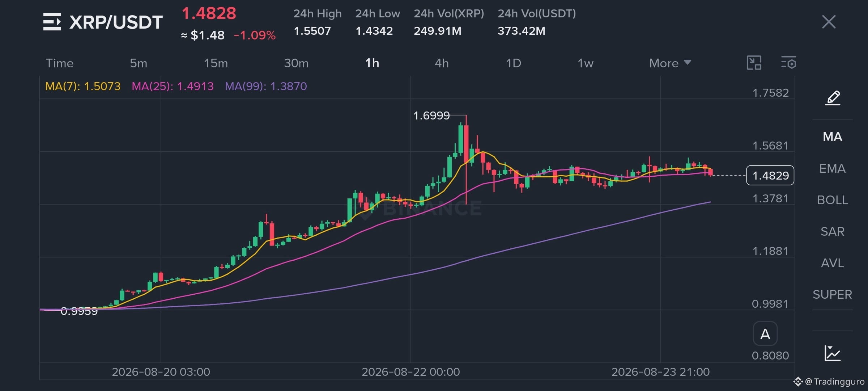Click the 1.5681 price axis label

point(770,146)
